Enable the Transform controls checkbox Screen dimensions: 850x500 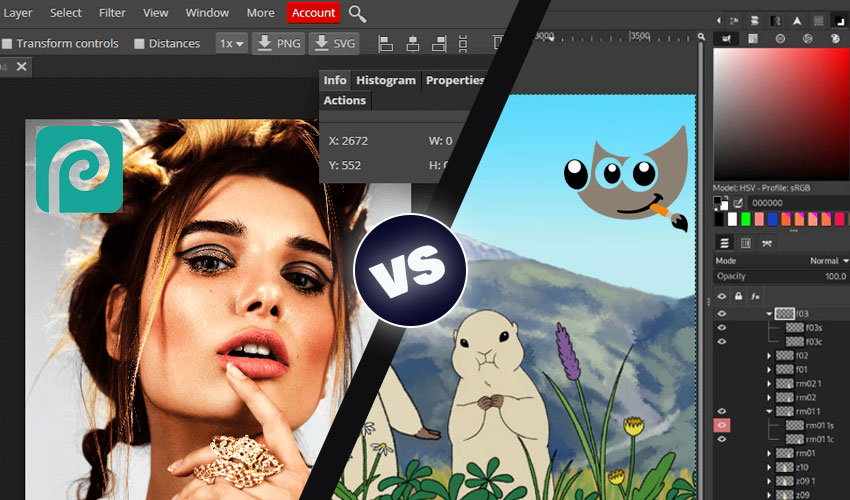pyautogui.click(x=7, y=43)
